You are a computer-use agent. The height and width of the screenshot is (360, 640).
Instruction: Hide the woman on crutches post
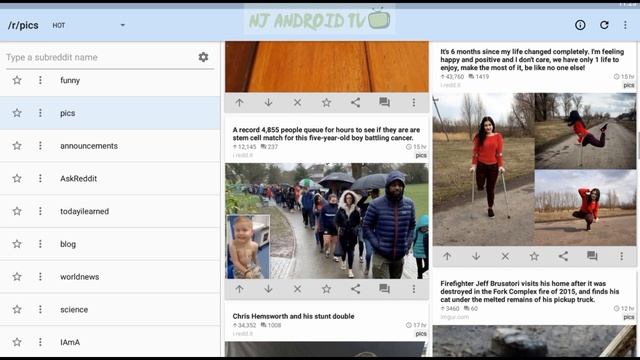pyautogui.click(x=505, y=256)
